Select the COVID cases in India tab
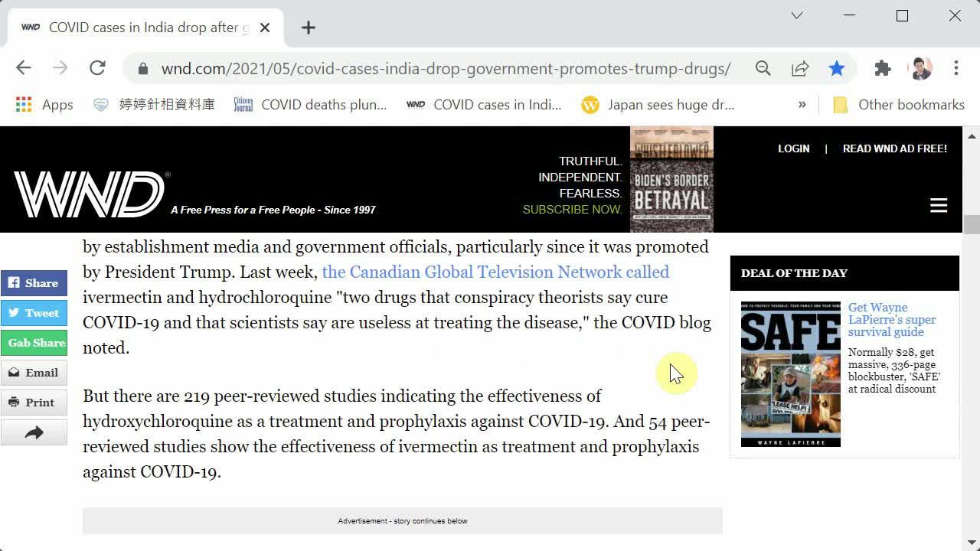Viewport: 980px width, 551px height. point(145,28)
